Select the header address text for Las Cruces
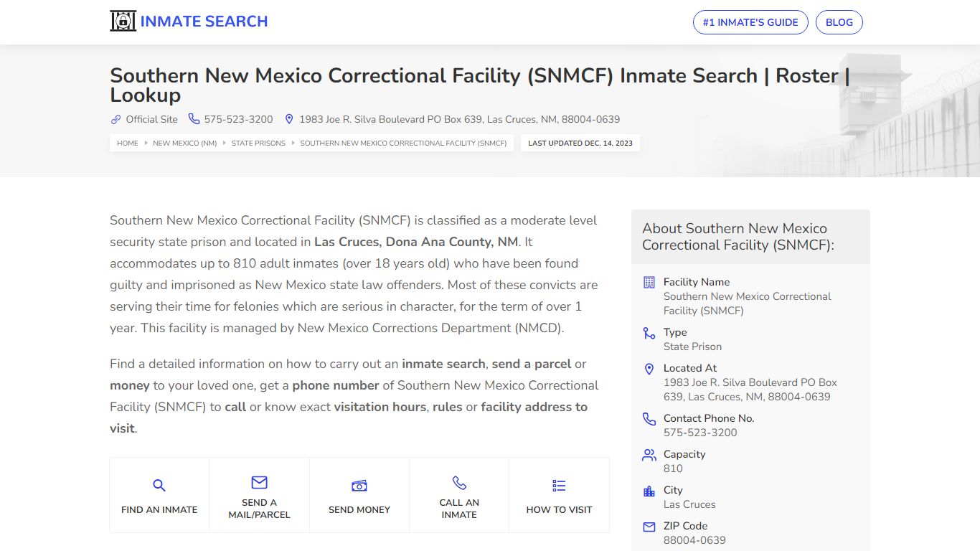 click(459, 119)
